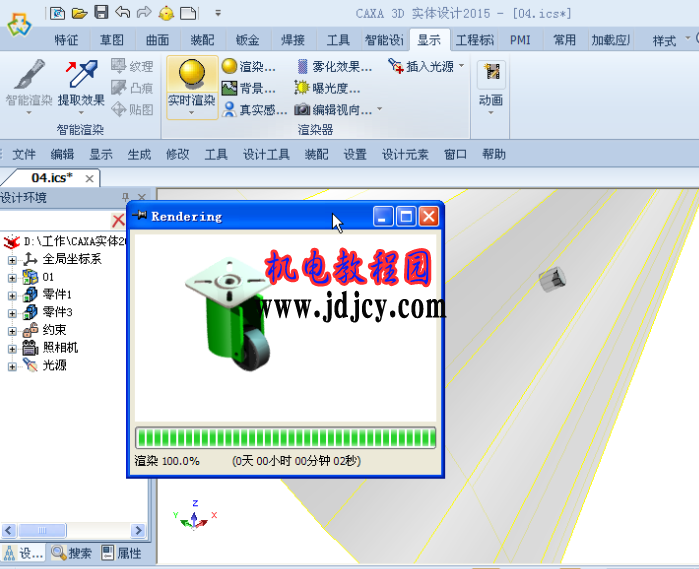The height and width of the screenshot is (569, 699).
Task: Click the rendering progress bar
Action: pyautogui.click(x=285, y=438)
